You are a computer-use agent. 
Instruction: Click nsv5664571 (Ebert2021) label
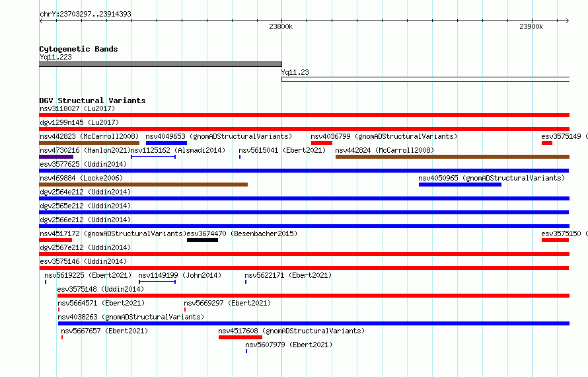point(101,303)
